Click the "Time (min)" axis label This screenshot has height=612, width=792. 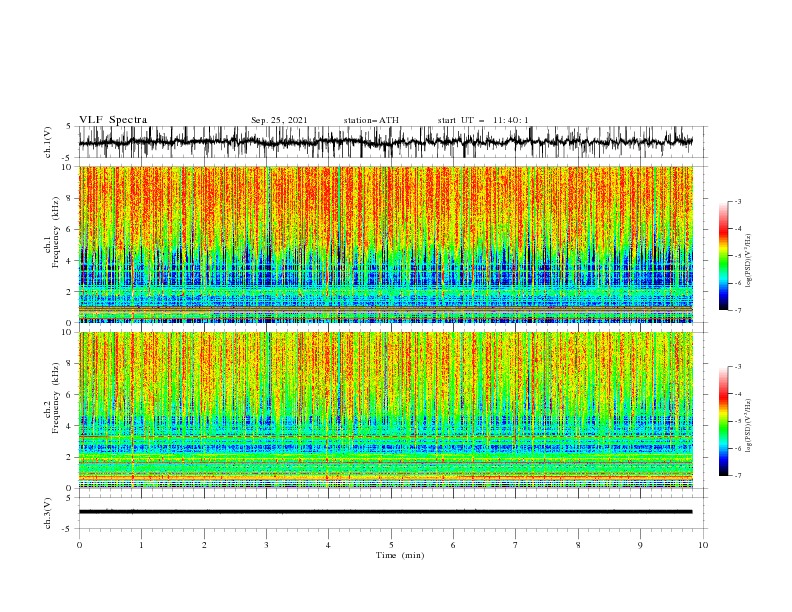click(400, 555)
